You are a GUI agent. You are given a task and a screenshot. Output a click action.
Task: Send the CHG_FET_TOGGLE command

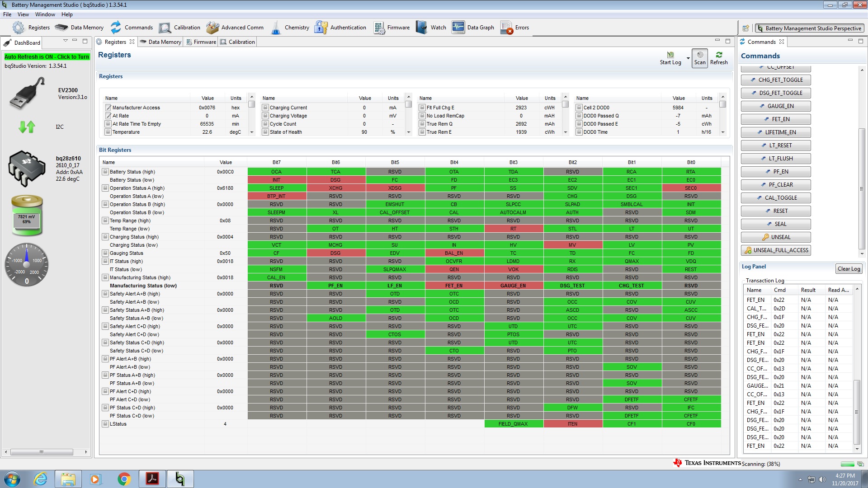pos(776,80)
